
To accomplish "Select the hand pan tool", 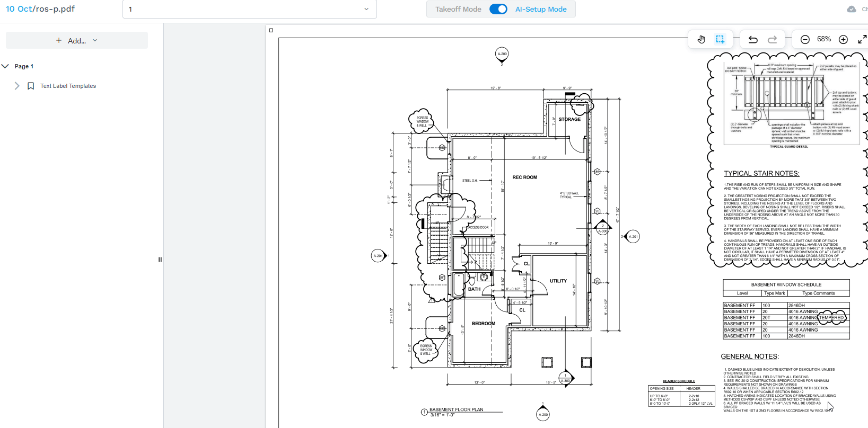I will click(x=701, y=39).
